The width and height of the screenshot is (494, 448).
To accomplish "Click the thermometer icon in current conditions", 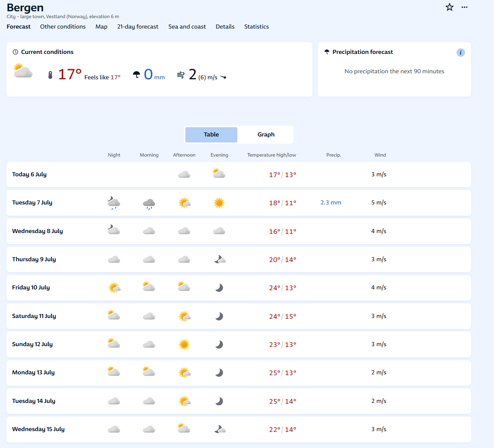I will (x=50, y=75).
